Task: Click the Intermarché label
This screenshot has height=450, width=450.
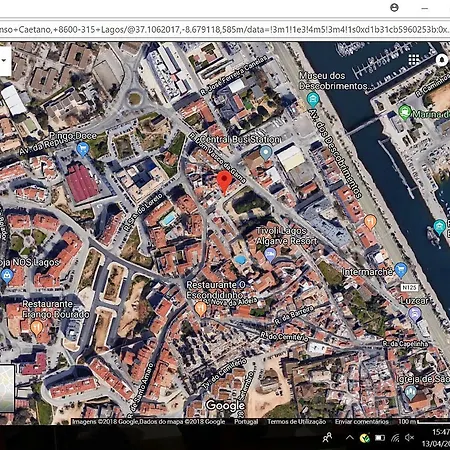Action: tap(367, 272)
